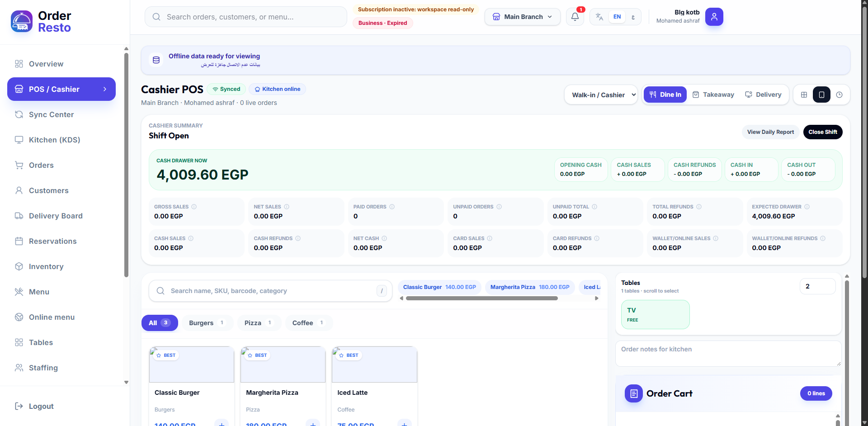Switch to grid layout view icon
This screenshot has height=426, width=868.
pyautogui.click(x=804, y=95)
